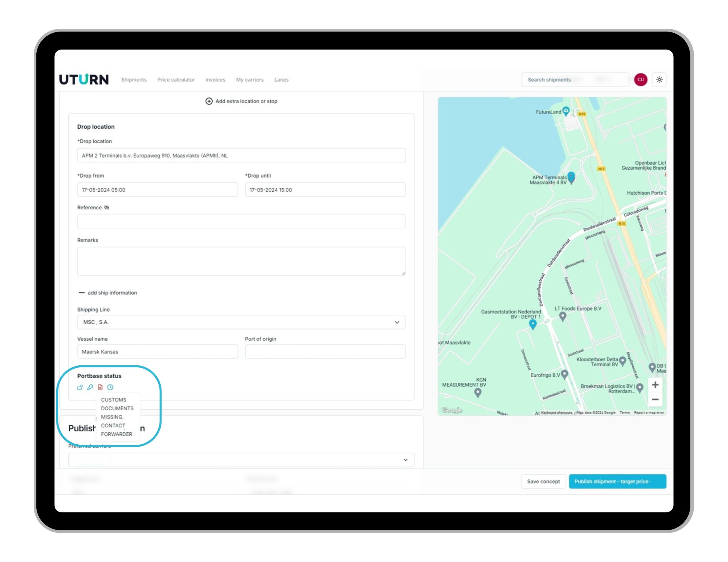Click the Kloosterboer Delta Terminal pin
Viewport: 728px width, 562px height.
pyautogui.click(x=622, y=362)
